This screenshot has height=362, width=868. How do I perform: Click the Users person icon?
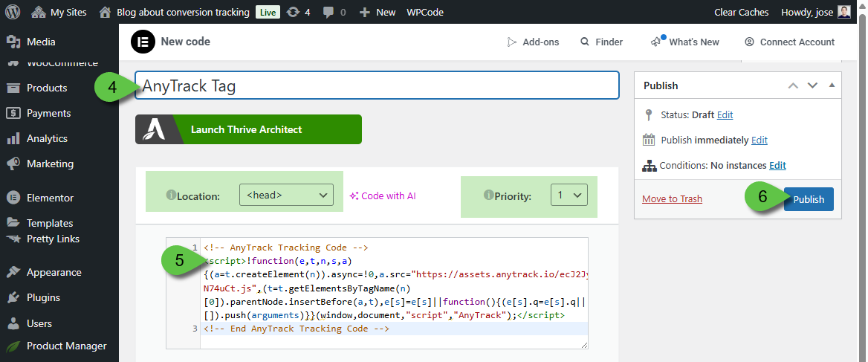(x=13, y=323)
